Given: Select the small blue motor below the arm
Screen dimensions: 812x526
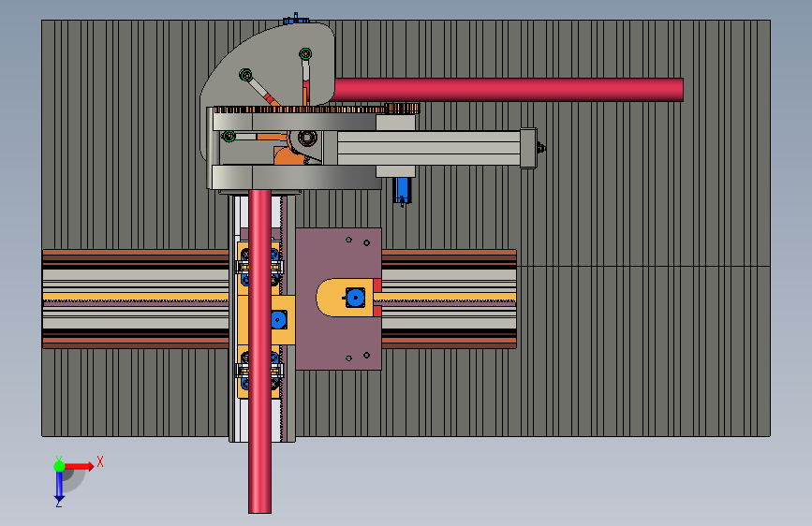Looking at the screenshot, I should [402, 191].
